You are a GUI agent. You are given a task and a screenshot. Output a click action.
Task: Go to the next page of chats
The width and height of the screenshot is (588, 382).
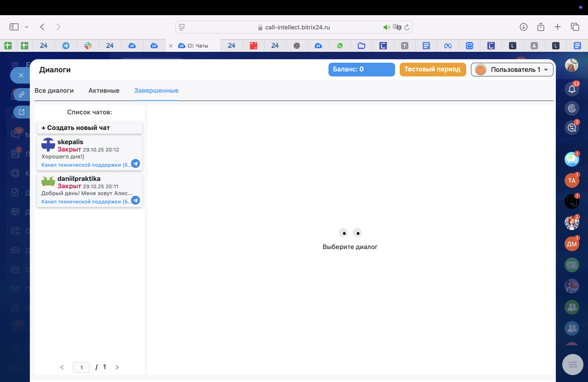click(x=117, y=367)
